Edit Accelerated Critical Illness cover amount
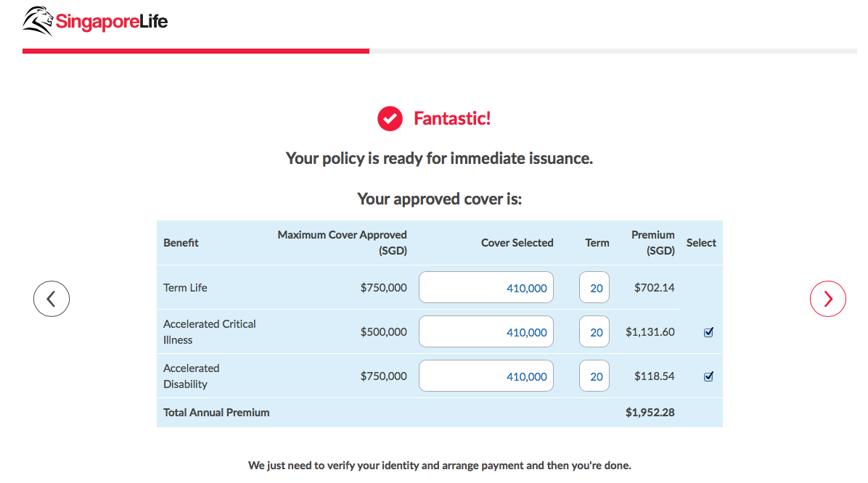 [x=486, y=332]
